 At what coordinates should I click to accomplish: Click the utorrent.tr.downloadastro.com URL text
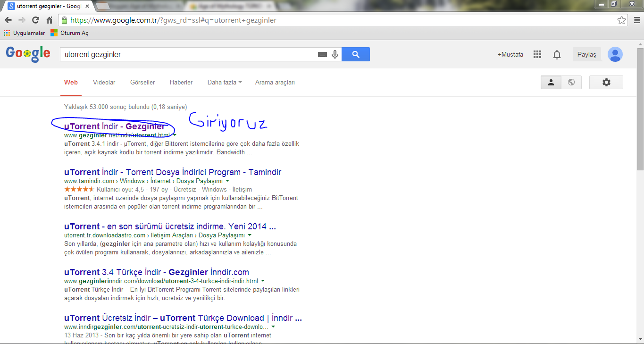(x=105, y=235)
